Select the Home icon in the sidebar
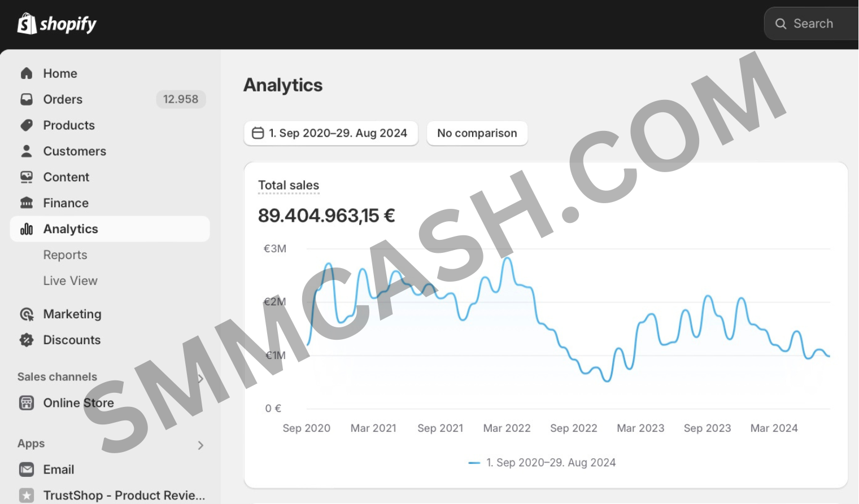859x504 pixels. (26, 73)
